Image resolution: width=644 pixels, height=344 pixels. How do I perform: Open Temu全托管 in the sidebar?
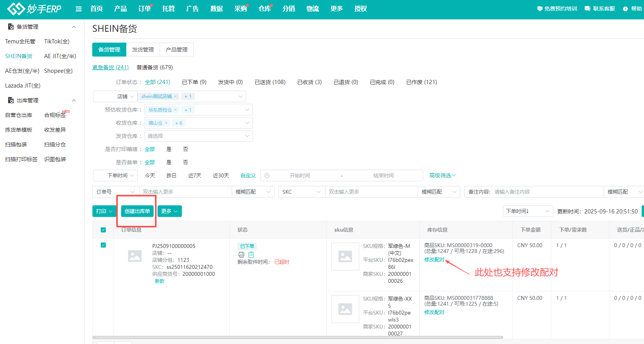point(20,41)
